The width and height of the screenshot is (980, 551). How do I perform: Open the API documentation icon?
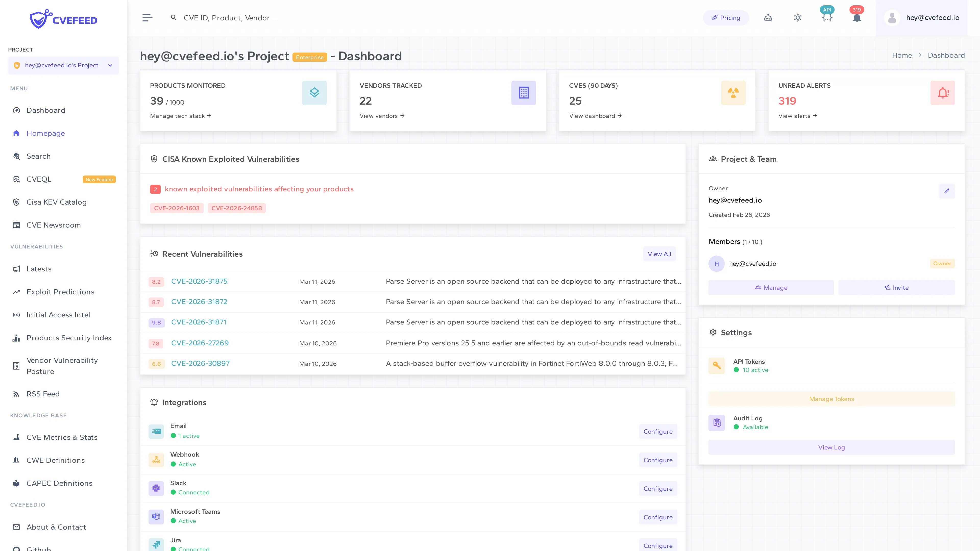827,18
